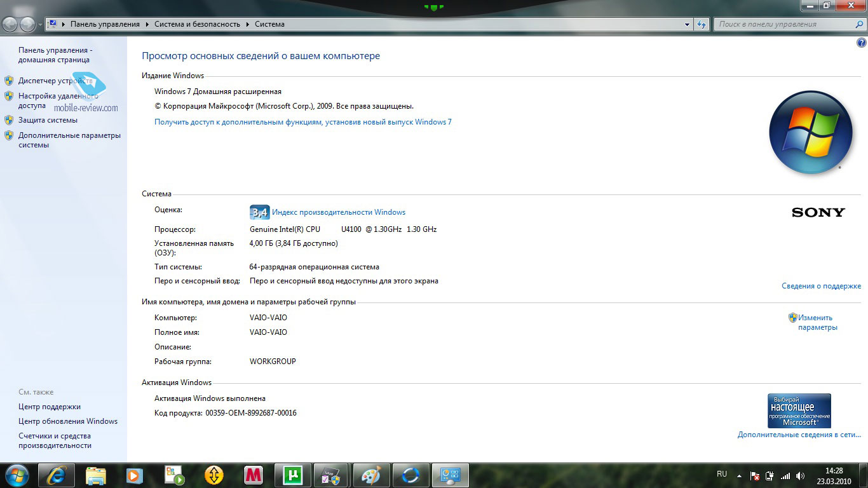Open the Action Center flag tray icon
This screenshot has width=868, height=488.
tap(755, 476)
